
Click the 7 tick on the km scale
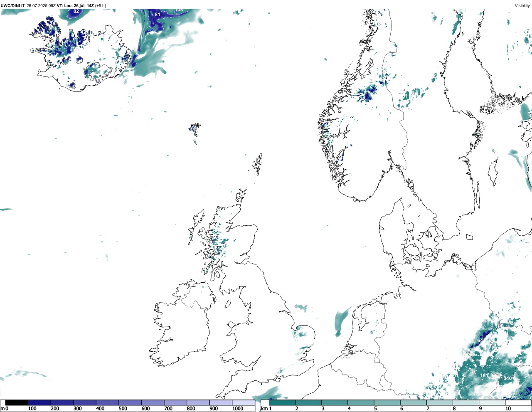[428, 409]
